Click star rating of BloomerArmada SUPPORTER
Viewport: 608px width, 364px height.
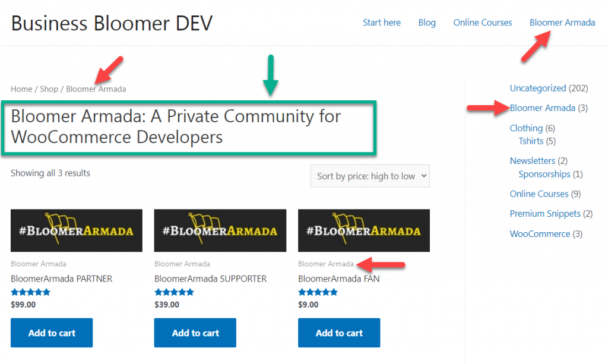coord(174,292)
